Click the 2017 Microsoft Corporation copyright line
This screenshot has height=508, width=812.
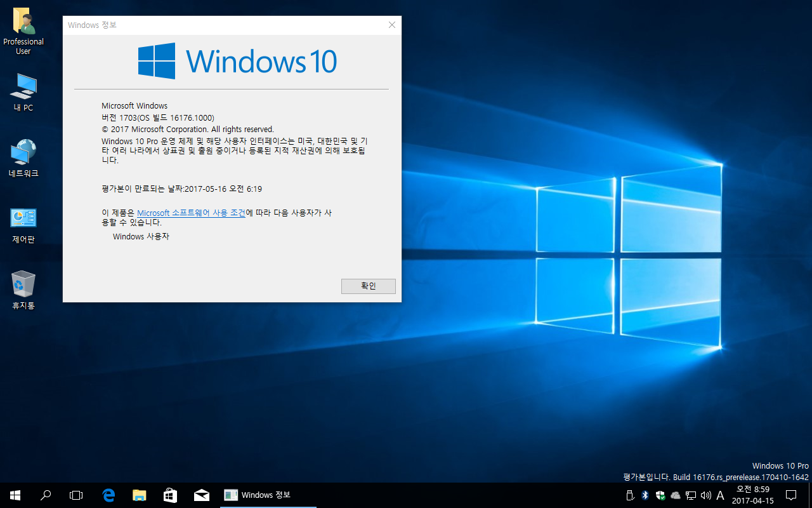[x=188, y=130]
